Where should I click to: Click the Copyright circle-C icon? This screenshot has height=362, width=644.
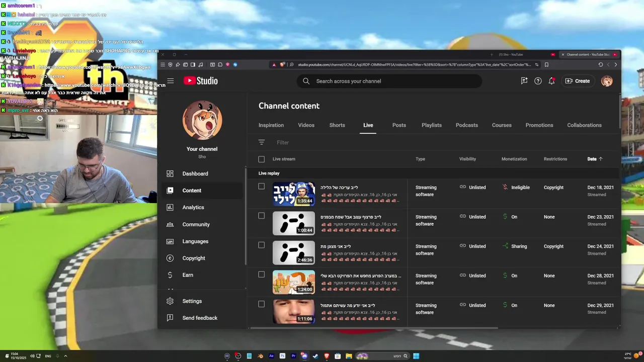tap(170, 258)
